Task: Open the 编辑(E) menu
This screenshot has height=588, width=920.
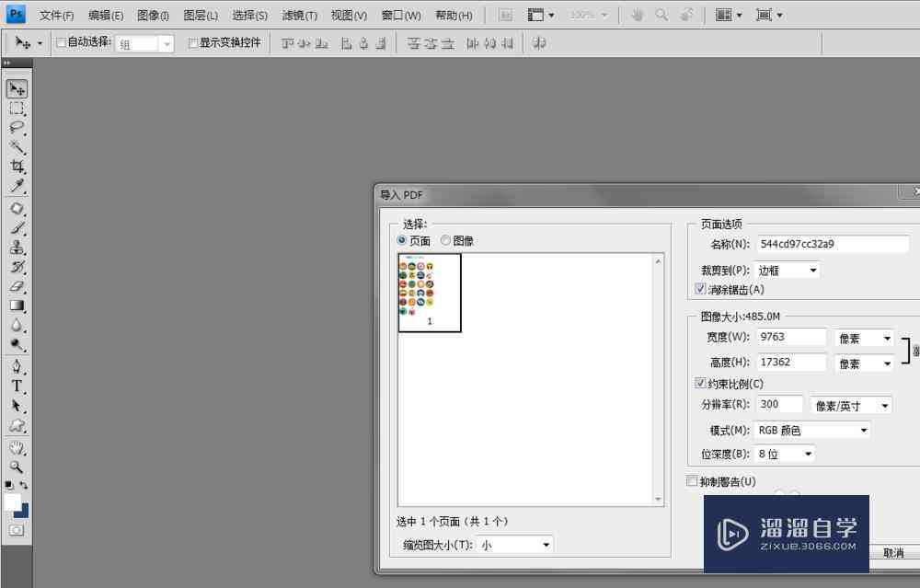Action: tap(106, 16)
